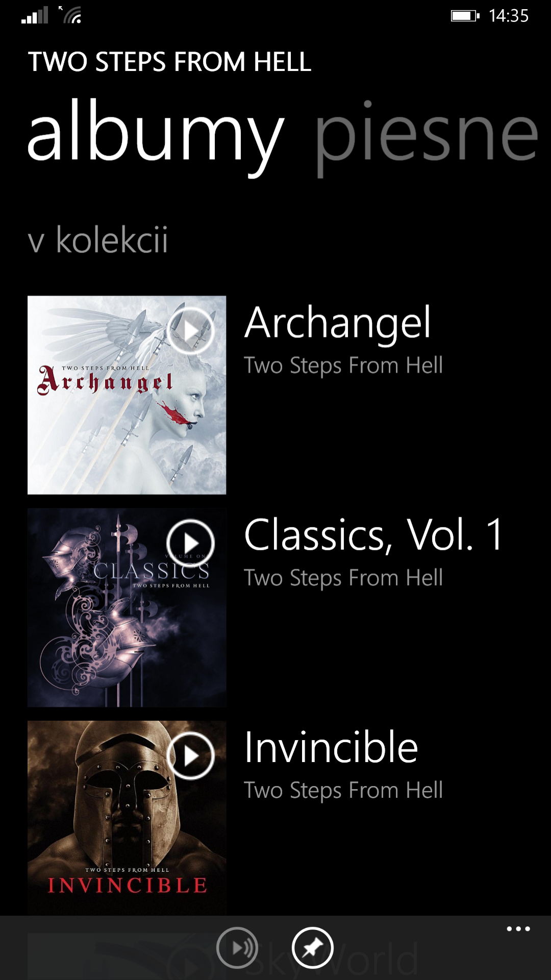Tap the battery status icon
This screenshot has height=980, width=551.
coord(465,16)
